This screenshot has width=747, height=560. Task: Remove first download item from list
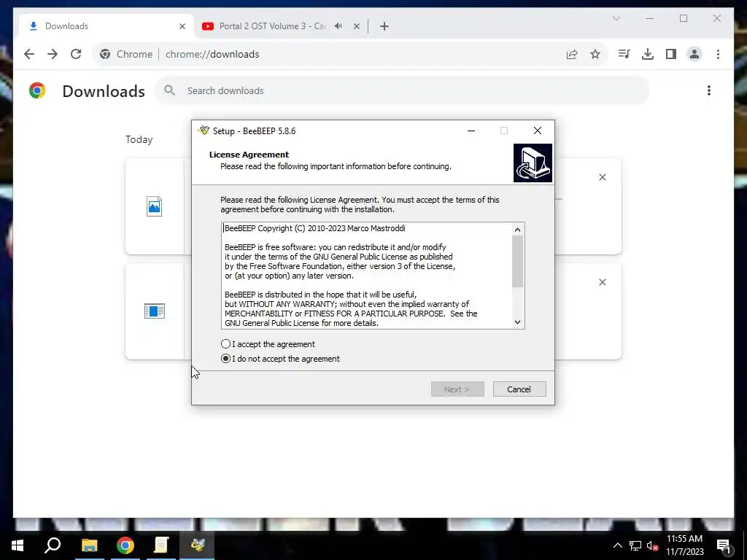(x=602, y=177)
